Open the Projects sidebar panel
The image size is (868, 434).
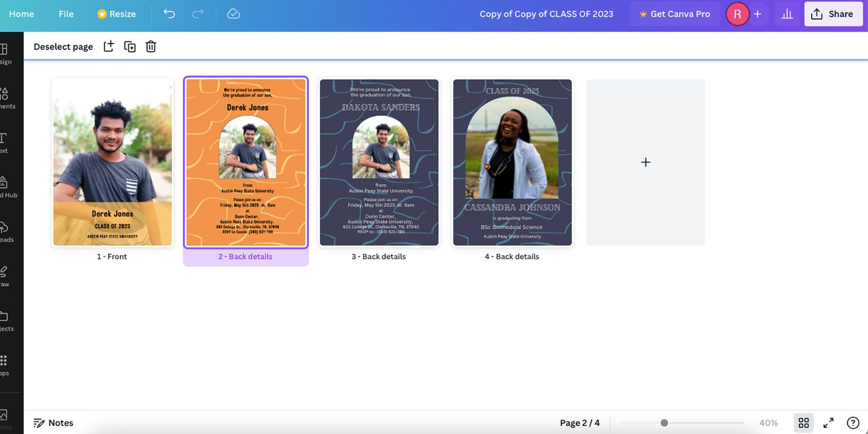point(7,321)
